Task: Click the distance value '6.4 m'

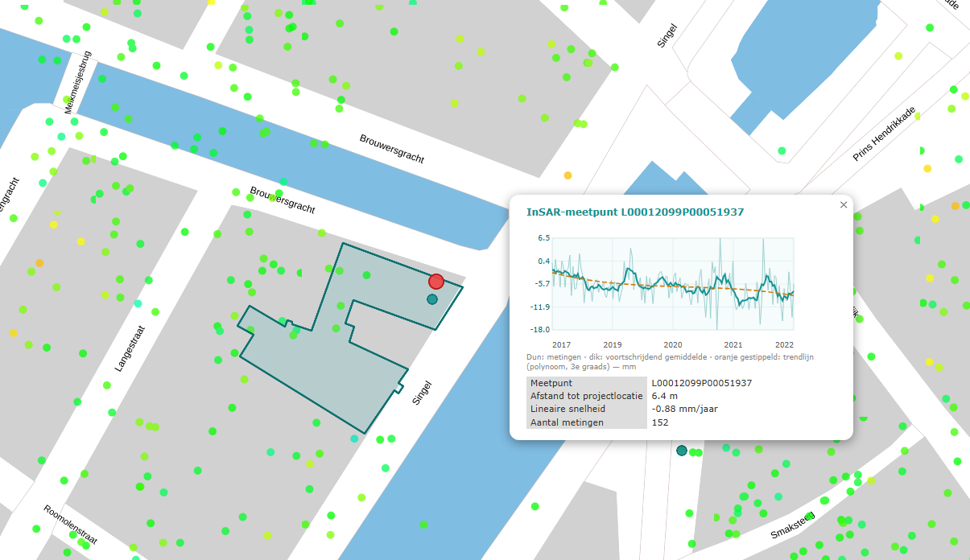Action: 666,396
